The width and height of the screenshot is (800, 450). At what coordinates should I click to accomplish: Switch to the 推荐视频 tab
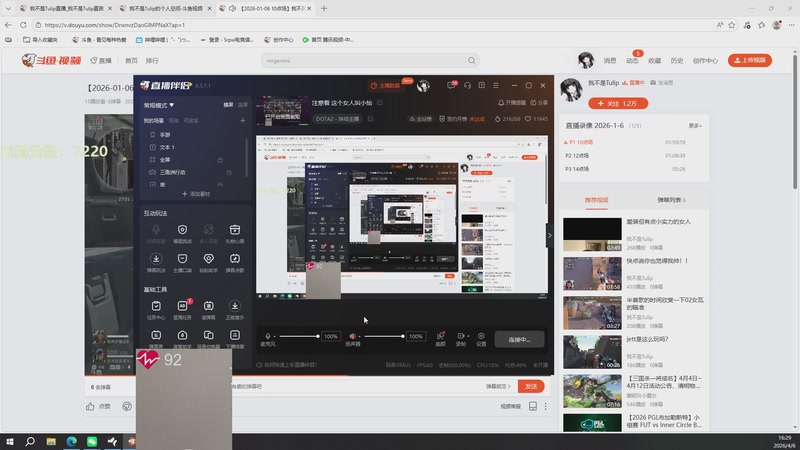click(x=596, y=200)
